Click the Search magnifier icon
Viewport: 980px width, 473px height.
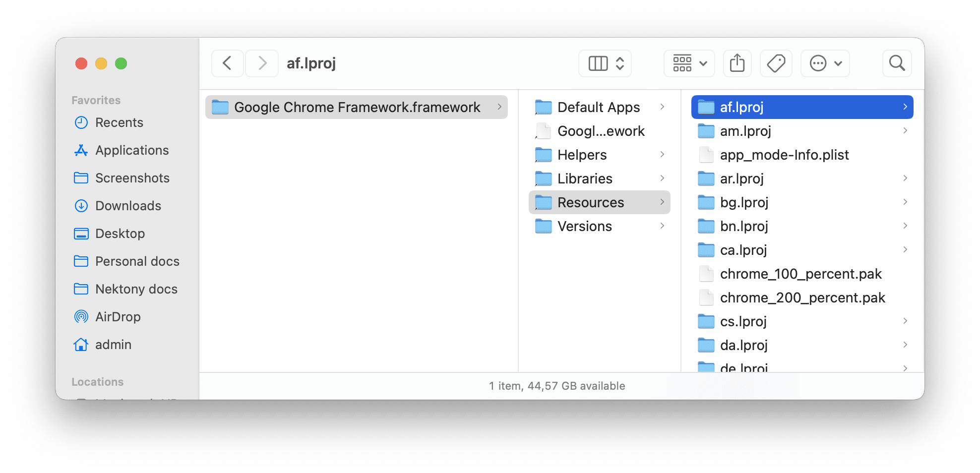click(x=897, y=63)
